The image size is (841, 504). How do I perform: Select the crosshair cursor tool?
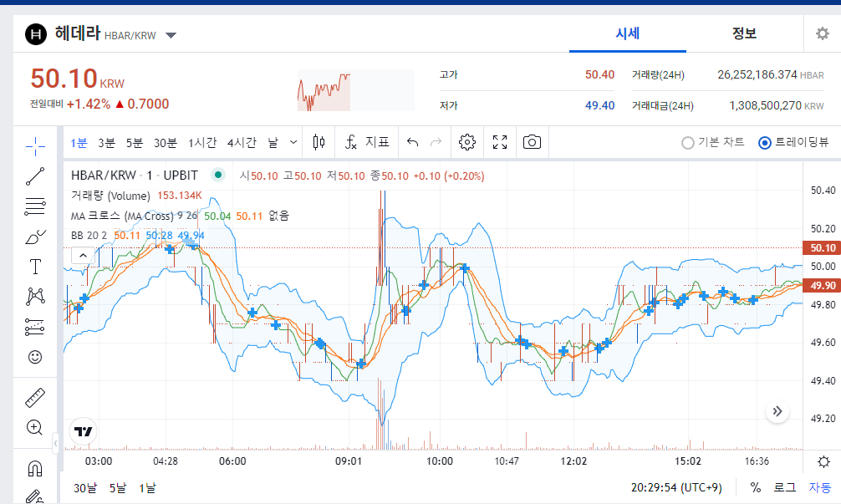point(35,145)
